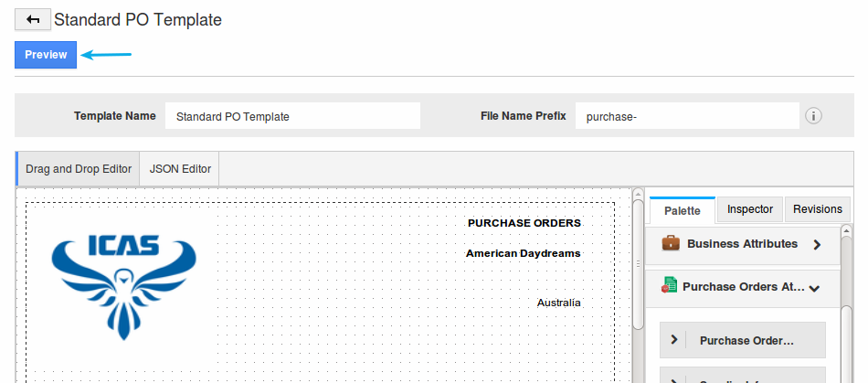The image size is (868, 383).
Task: Expand the Purchase Order… palette group
Action: 742,340
